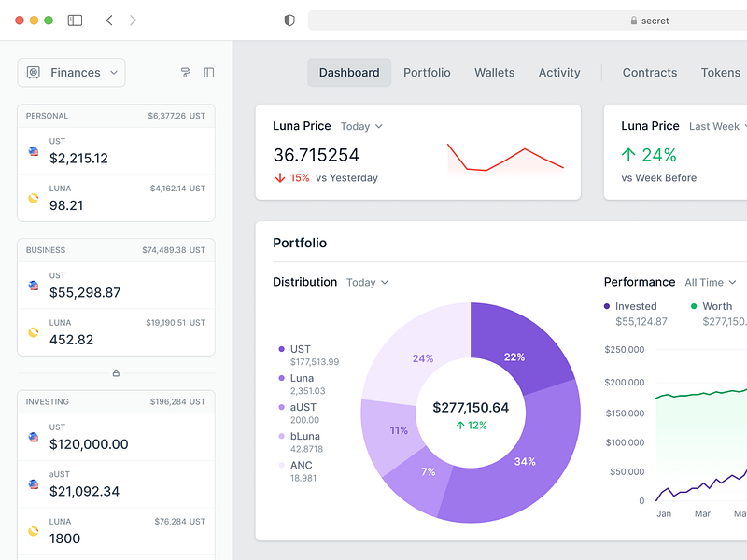Open the Luna Price Today dropdown
Image resolution: width=747 pixels, height=560 pixels.
coord(361,126)
